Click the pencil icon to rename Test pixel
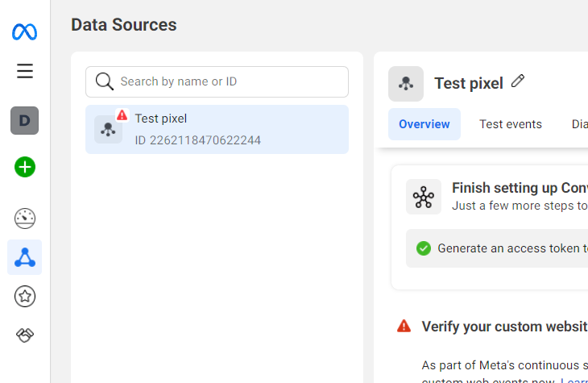The image size is (588, 383). pyautogui.click(x=518, y=81)
